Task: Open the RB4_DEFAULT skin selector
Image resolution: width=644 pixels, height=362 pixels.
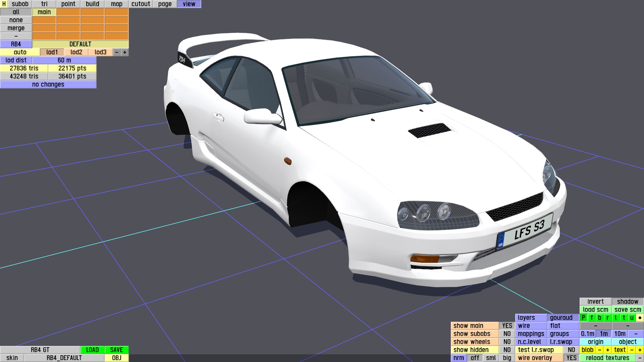Action: pos(64,358)
